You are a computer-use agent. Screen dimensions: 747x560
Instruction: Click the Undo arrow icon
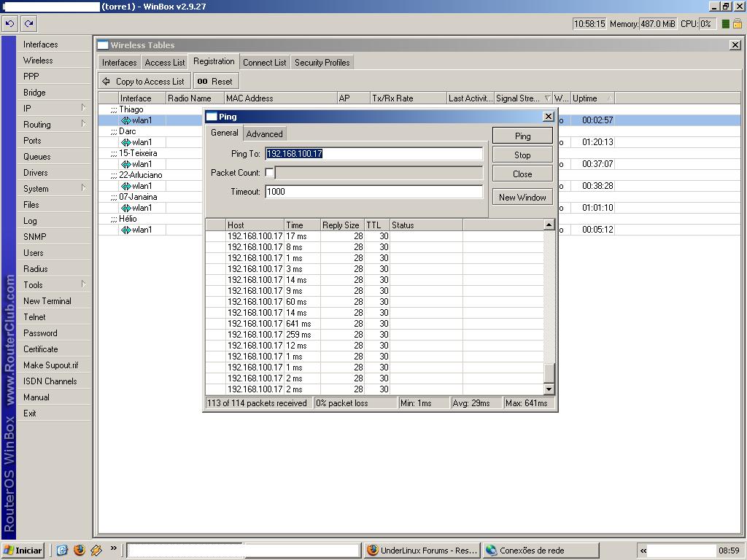9,23
